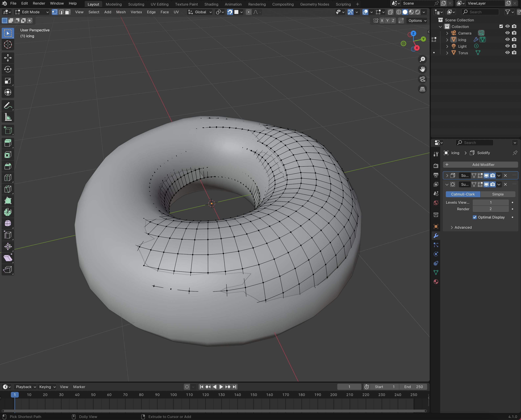Click the pan view hand icon
This screenshot has height=420, width=521.
tap(422, 69)
